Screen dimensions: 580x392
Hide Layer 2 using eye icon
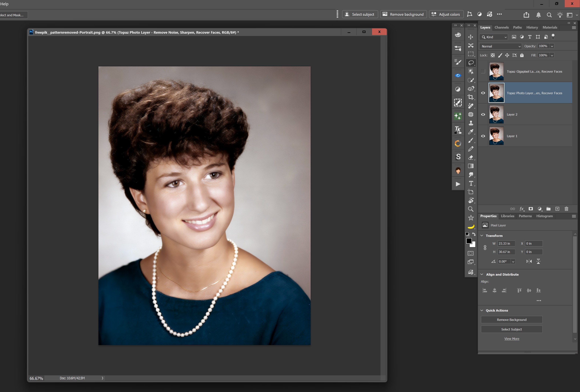483,114
